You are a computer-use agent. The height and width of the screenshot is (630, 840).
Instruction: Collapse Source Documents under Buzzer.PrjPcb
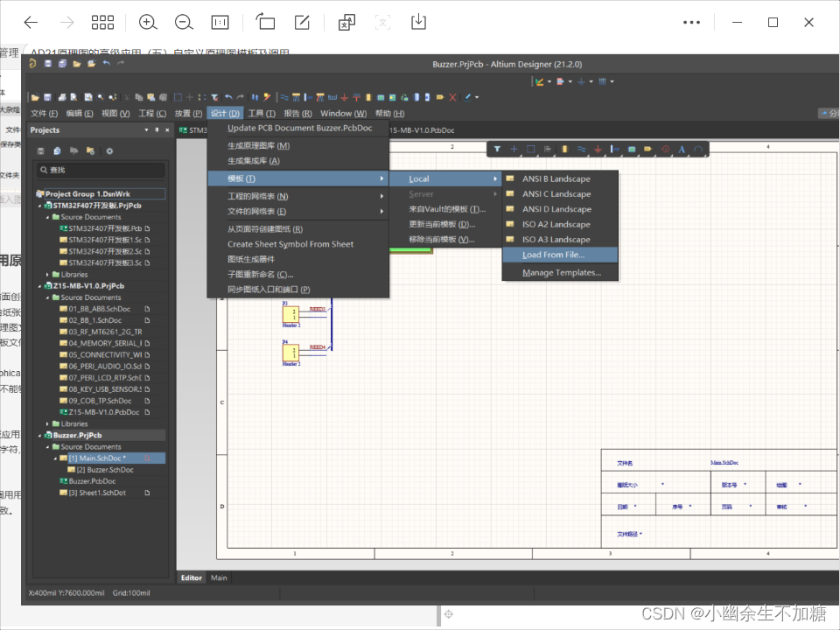[47, 447]
